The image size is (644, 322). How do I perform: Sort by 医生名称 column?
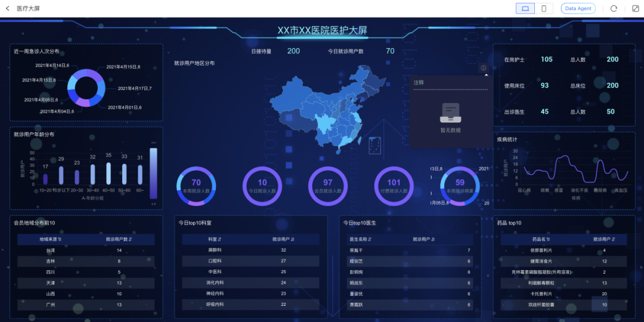[370, 240]
